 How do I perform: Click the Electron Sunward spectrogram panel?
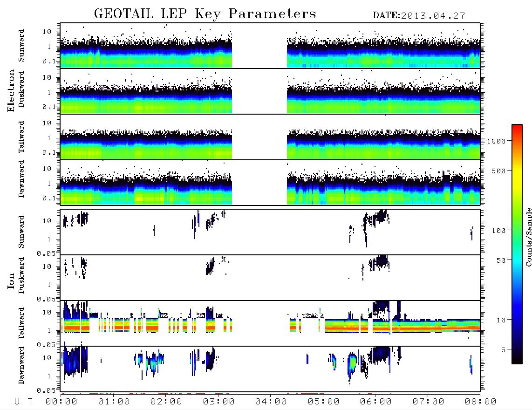coord(270,46)
